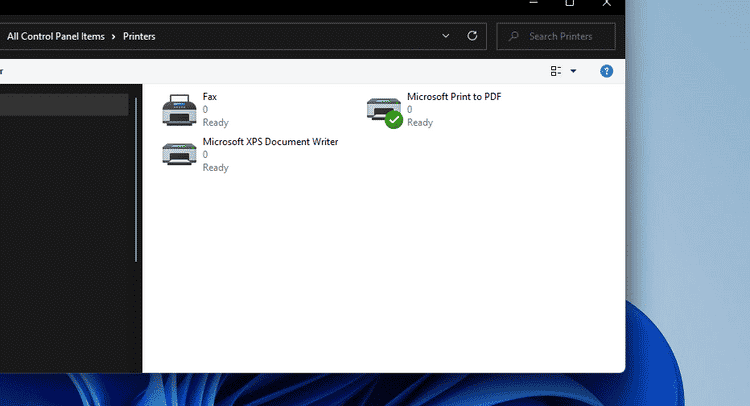Expand the view options dropdown arrow

[x=573, y=71]
